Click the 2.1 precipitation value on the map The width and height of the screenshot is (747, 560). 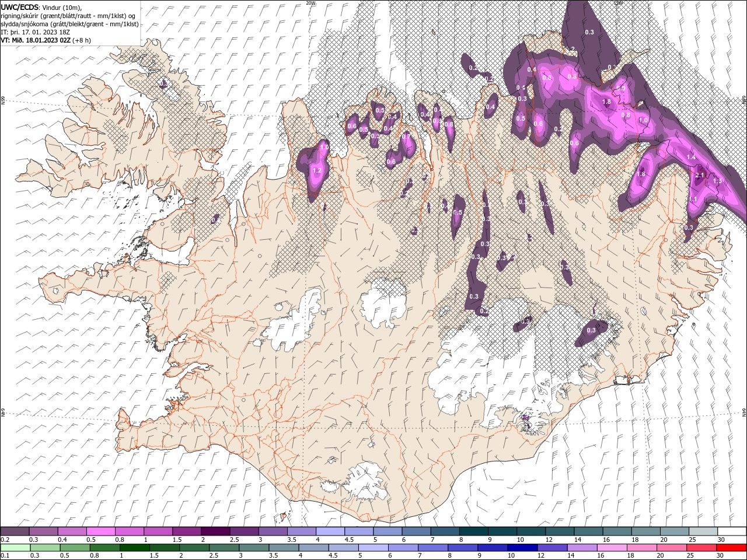(x=701, y=175)
